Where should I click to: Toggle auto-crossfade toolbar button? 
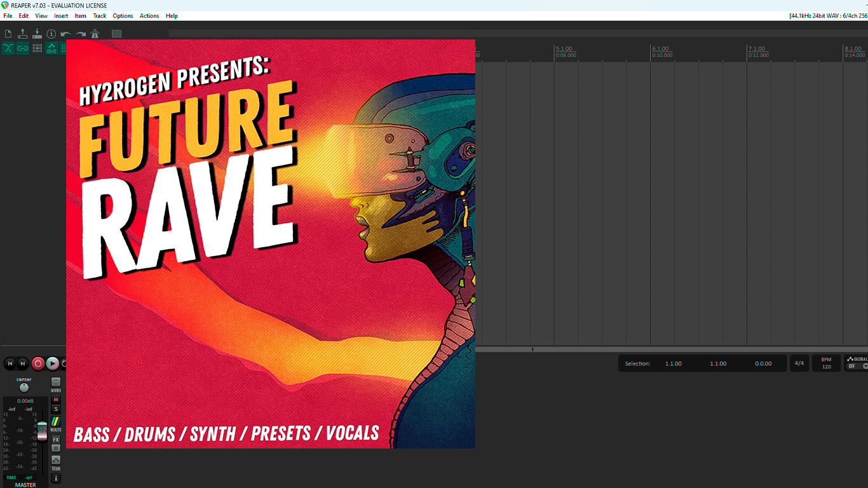tap(8, 48)
